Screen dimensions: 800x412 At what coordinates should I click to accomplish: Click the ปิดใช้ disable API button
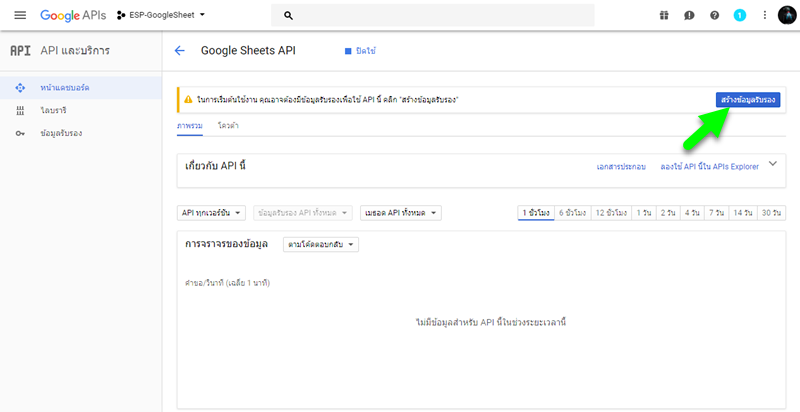[x=361, y=51]
